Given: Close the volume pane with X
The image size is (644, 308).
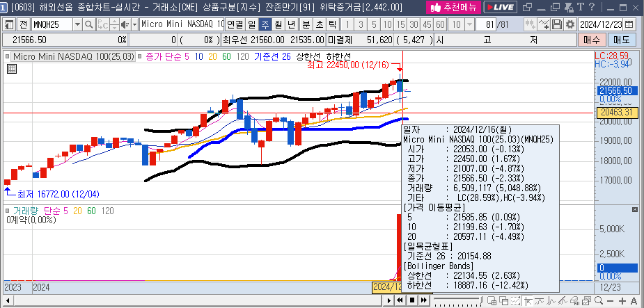Looking at the screenshot, I should [634, 209].
